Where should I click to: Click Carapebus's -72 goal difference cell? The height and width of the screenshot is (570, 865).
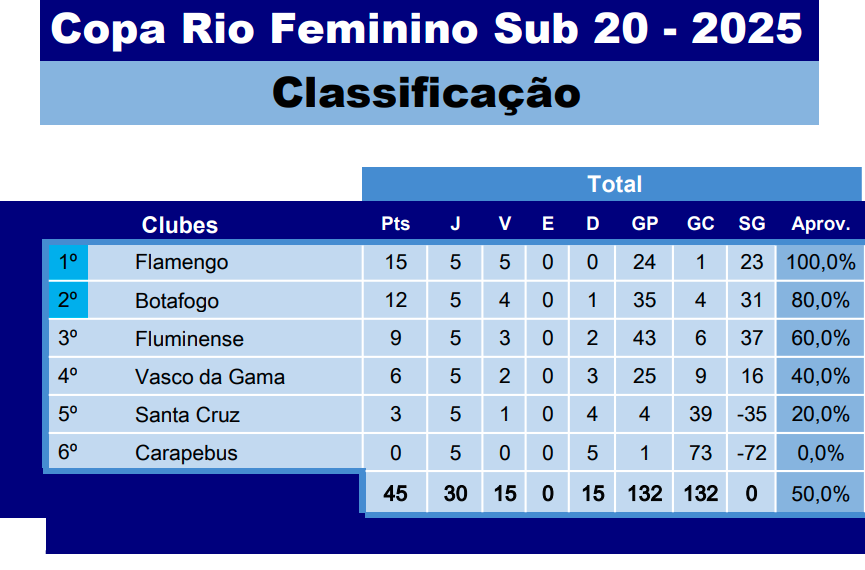pos(751,453)
